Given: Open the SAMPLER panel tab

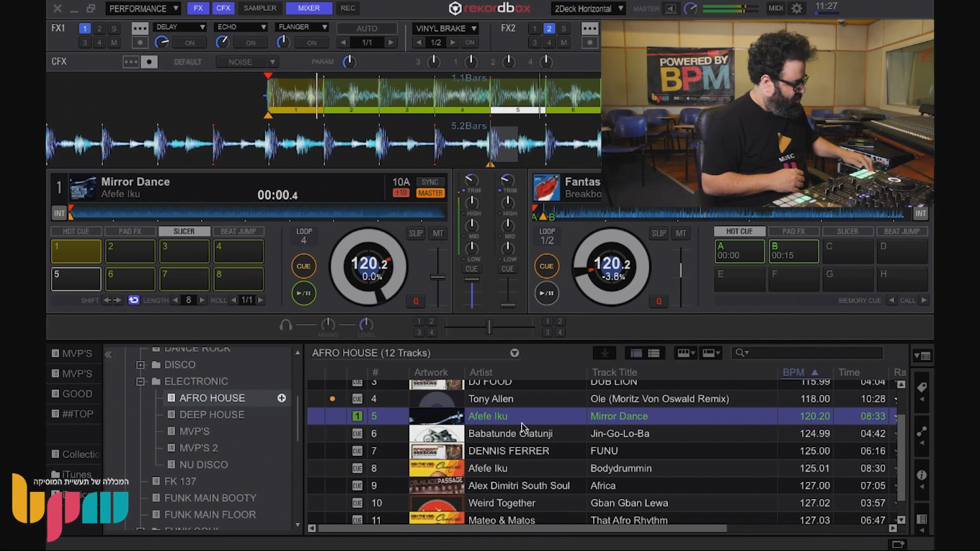Looking at the screenshot, I should coord(259,9).
